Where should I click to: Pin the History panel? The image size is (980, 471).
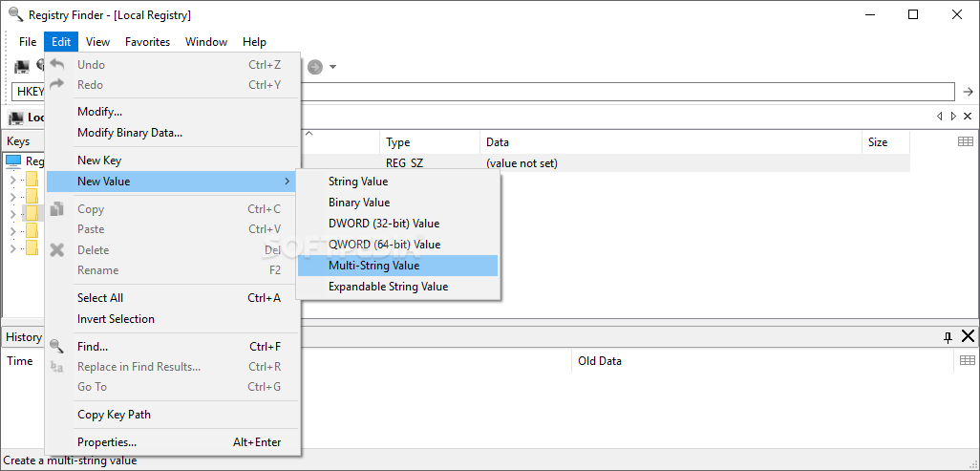pyautogui.click(x=948, y=337)
